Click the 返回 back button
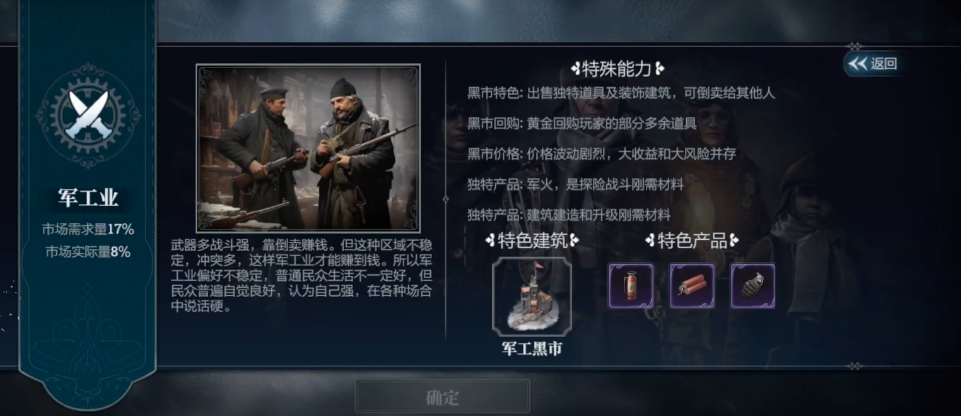961x416 pixels. point(873,64)
